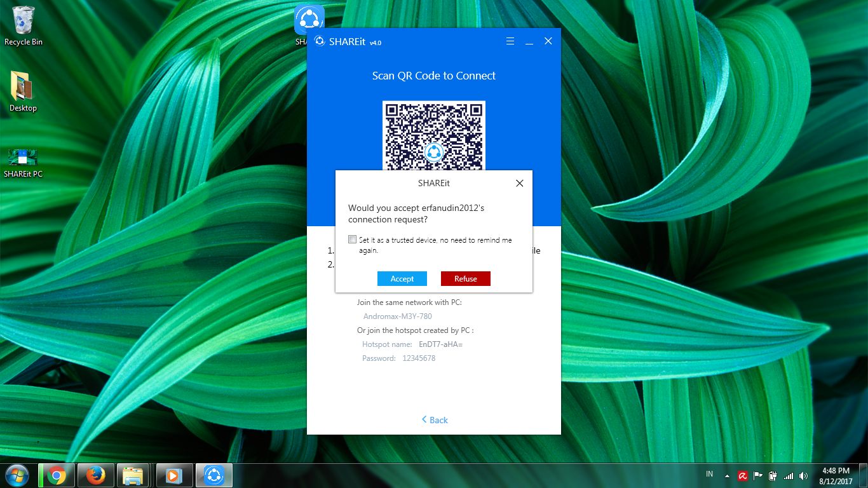Open the Windows Start menu

[x=17, y=475]
